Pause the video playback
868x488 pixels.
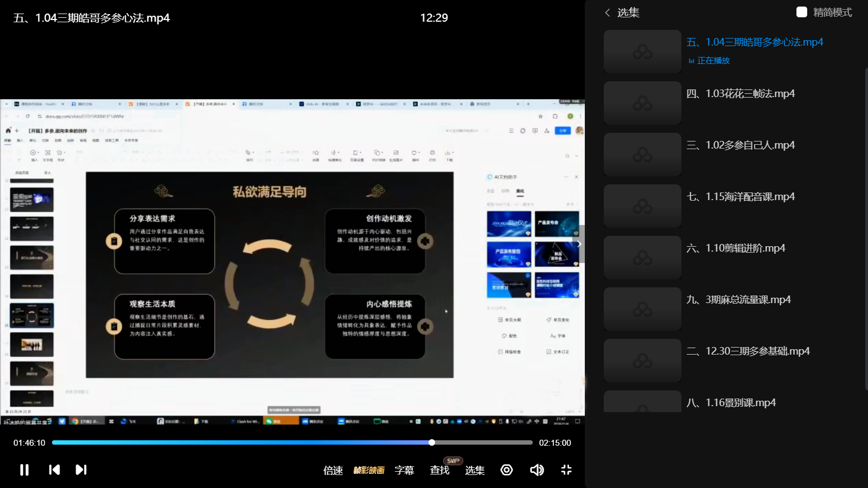pyautogui.click(x=24, y=470)
